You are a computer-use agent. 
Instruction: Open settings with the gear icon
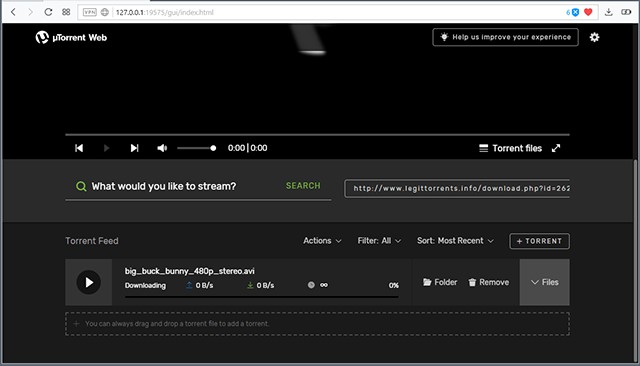click(594, 37)
